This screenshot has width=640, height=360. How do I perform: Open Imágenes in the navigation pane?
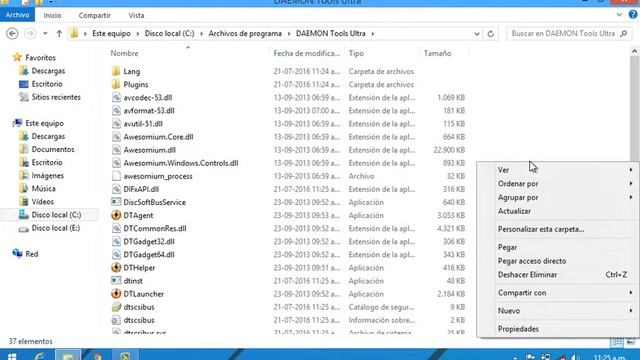48,176
